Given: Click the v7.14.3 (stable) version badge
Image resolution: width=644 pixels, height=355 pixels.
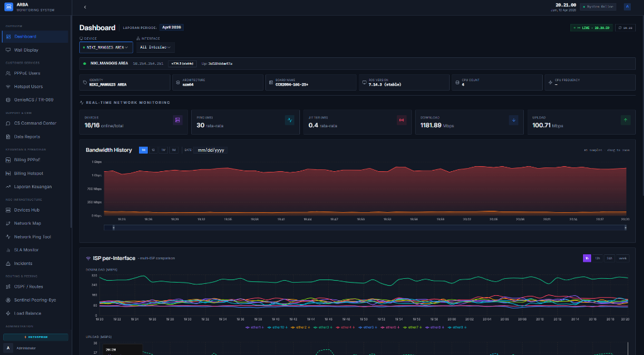Looking at the screenshot, I should pyautogui.click(x=182, y=64).
